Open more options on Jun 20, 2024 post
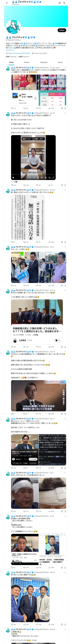This screenshot has height=644, width=72. (x=65, y=68)
